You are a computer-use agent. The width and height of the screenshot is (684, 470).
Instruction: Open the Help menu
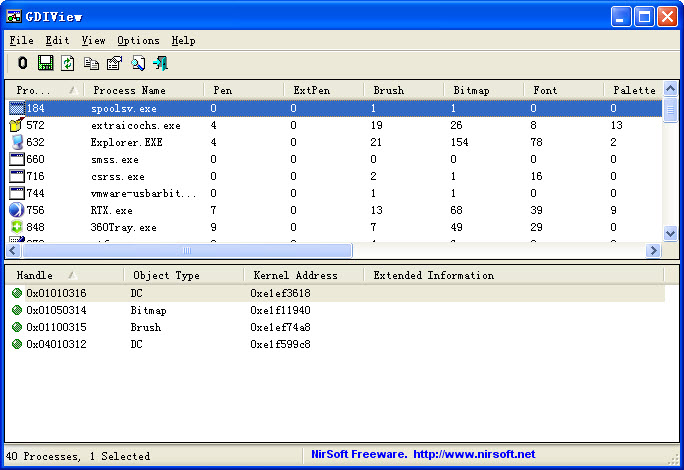(x=183, y=41)
